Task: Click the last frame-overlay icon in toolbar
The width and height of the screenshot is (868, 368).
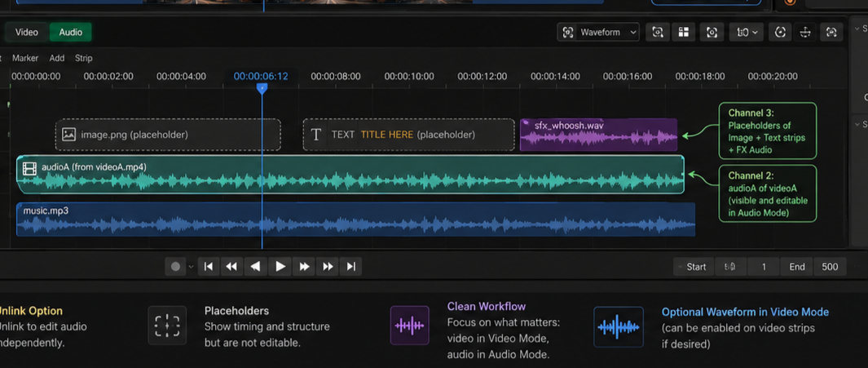Action: click(831, 32)
